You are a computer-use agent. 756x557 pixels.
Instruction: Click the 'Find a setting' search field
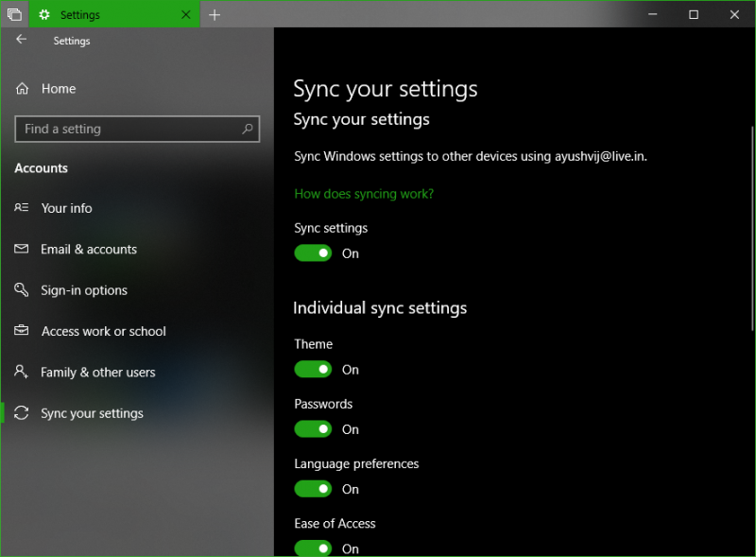(x=128, y=130)
